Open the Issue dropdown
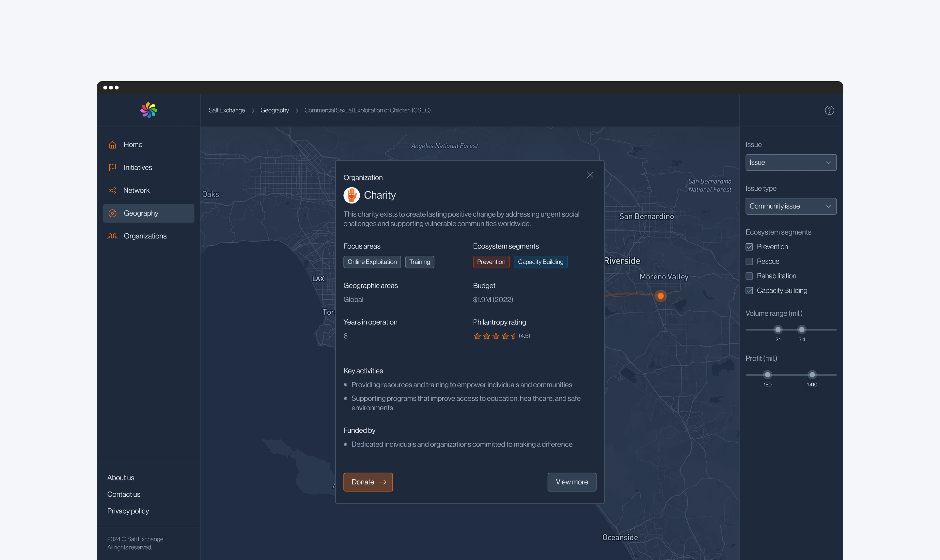The width and height of the screenshot is (940, 560). tap(791, 163)
